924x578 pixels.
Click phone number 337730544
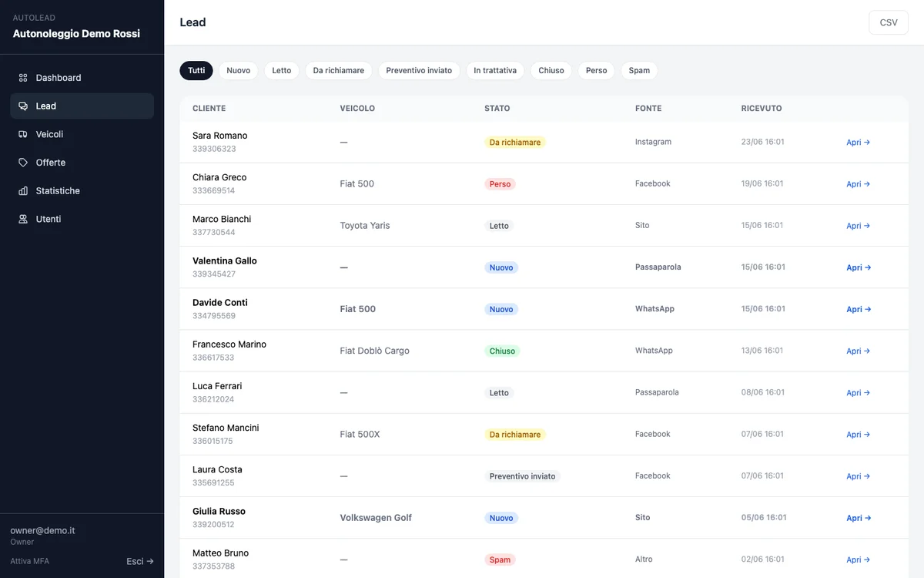(x=214, y=232)
